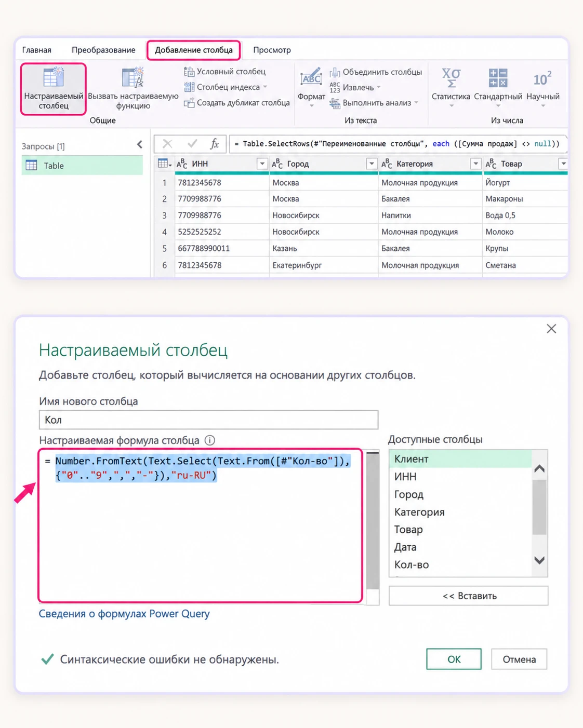Open the Просмотр tab
The width and height of the screenshot is (583, 728).
[272, 50]
